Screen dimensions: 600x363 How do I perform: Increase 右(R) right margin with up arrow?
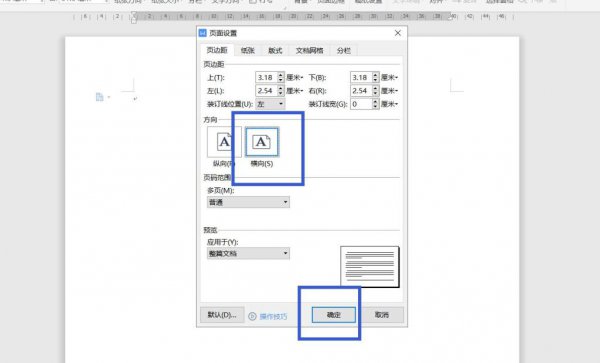tap(376, 88)
